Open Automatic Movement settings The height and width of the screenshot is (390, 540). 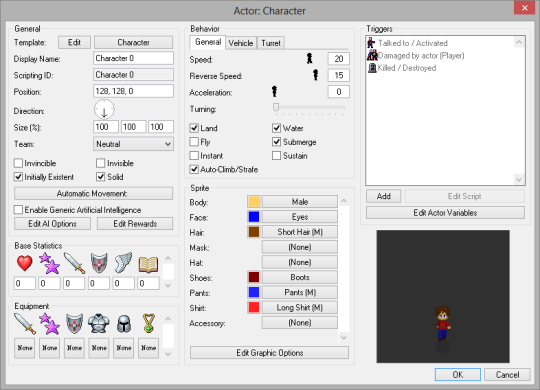click(x=93, y=193)
